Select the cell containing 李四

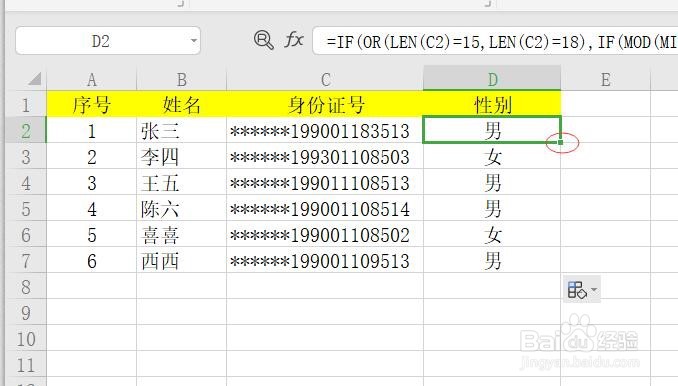[182, 156]
